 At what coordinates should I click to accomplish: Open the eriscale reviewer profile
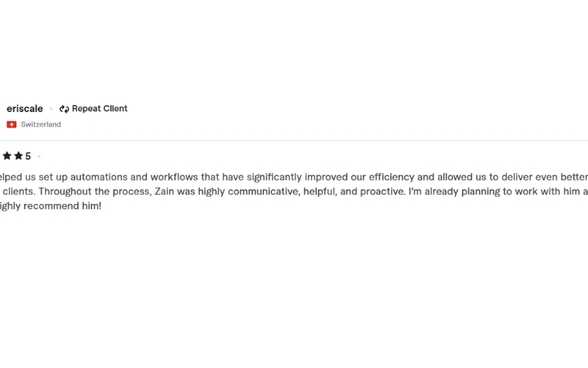pos(24,109)
